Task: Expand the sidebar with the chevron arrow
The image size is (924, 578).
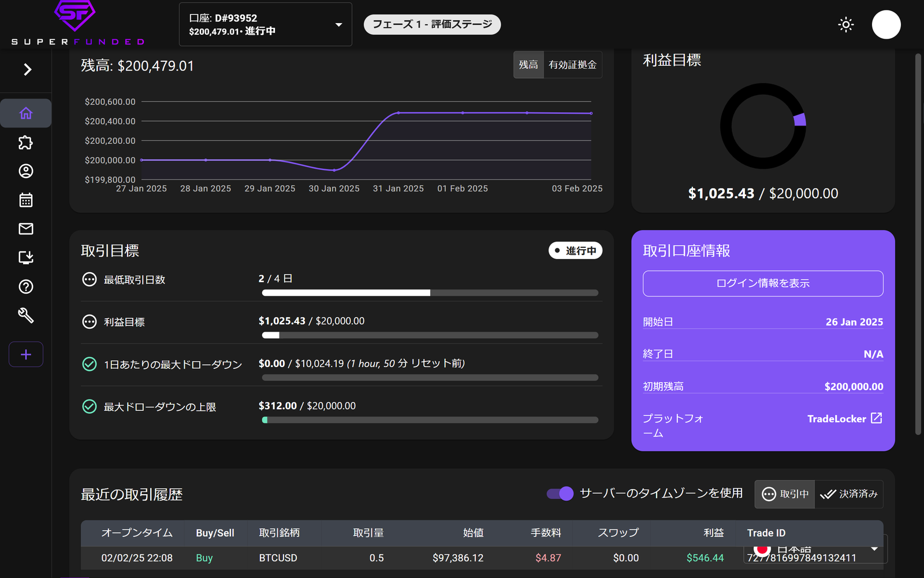Action: 27,70
